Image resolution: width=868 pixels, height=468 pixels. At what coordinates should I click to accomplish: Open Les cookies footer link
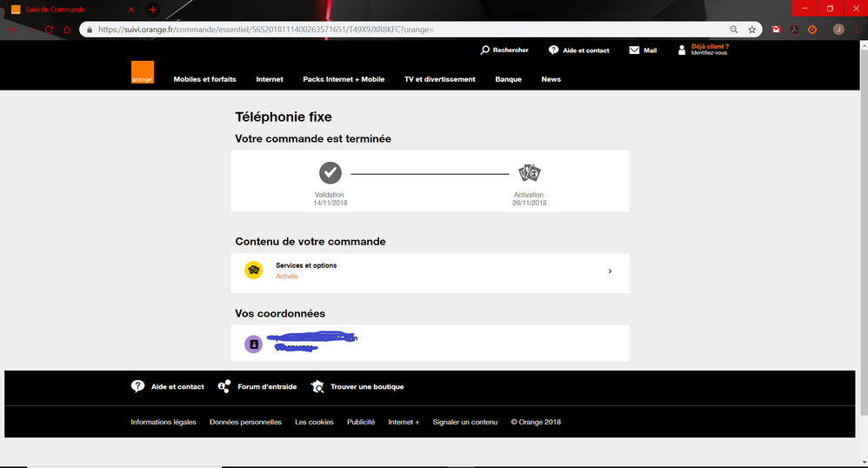(x=314, y=422)
